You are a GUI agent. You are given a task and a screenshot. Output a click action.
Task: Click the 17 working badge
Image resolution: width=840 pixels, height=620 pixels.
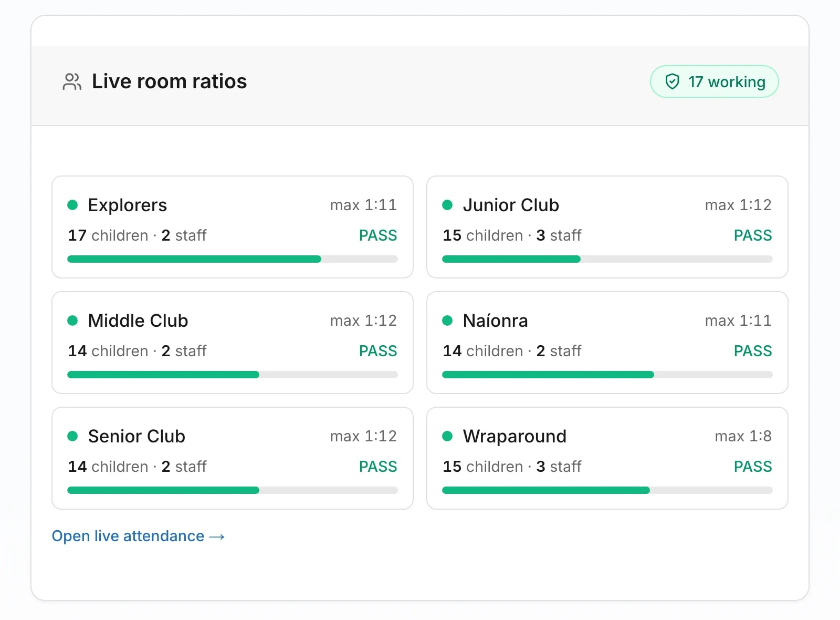point(714,81)
